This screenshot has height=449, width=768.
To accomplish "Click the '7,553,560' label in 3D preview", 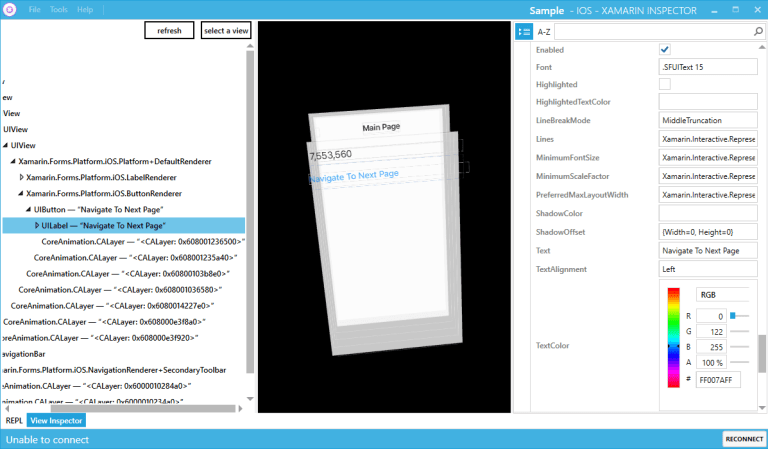I will (x=331, y=155).
